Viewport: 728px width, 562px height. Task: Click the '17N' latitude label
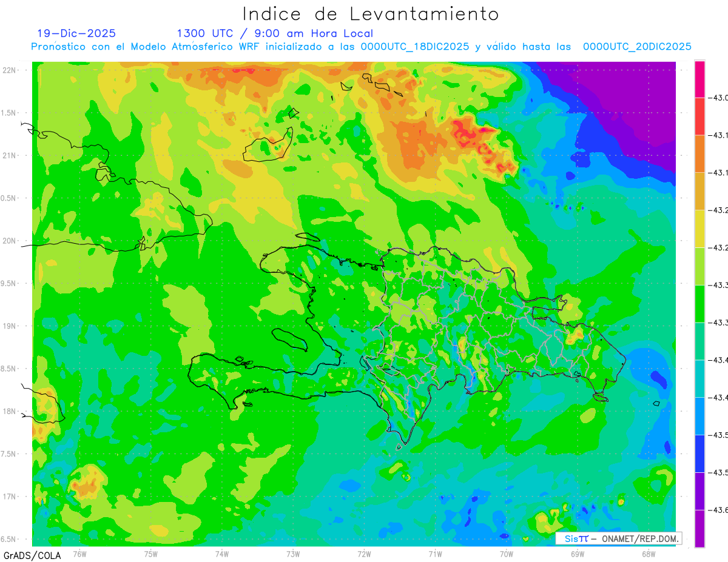point(10,497)
